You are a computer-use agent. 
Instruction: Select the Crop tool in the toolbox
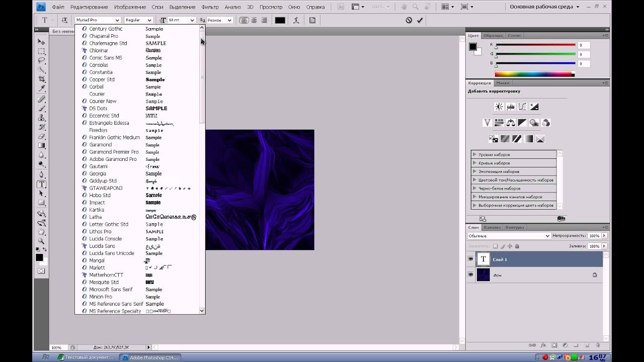(x=41, y=79)
